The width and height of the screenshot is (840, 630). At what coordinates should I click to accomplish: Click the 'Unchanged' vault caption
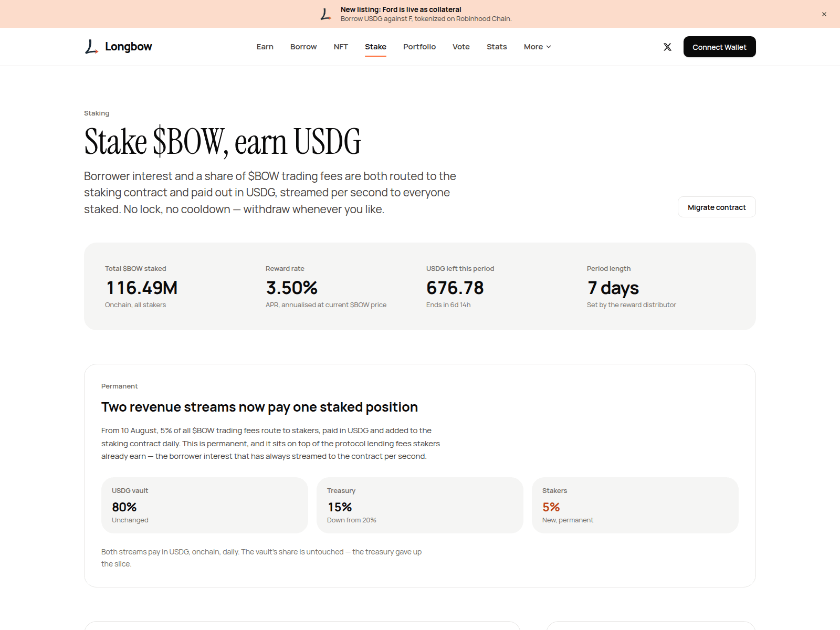coord(130,520)
